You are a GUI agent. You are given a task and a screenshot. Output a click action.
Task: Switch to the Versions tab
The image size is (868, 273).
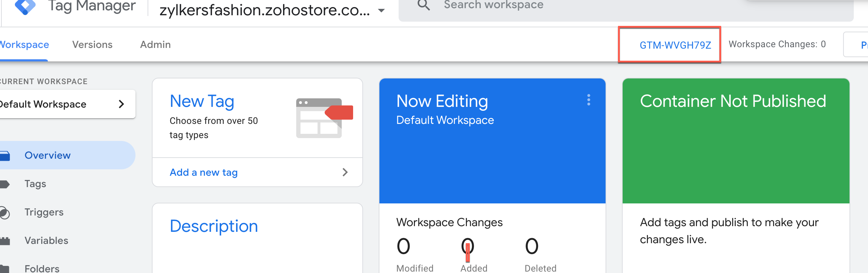pos(92,45)
